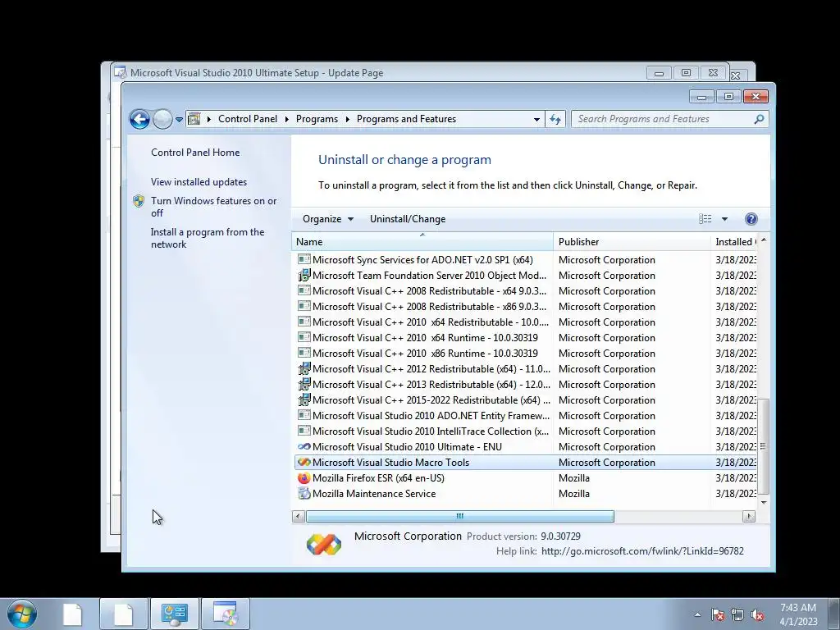Go back with the blue back arrow

(139, 119)
